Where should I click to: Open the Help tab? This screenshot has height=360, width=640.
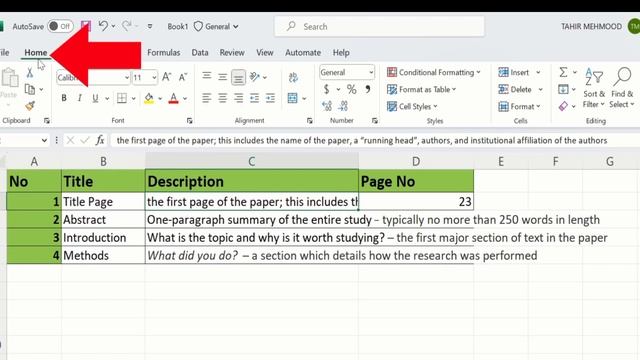tap(341, 53)
